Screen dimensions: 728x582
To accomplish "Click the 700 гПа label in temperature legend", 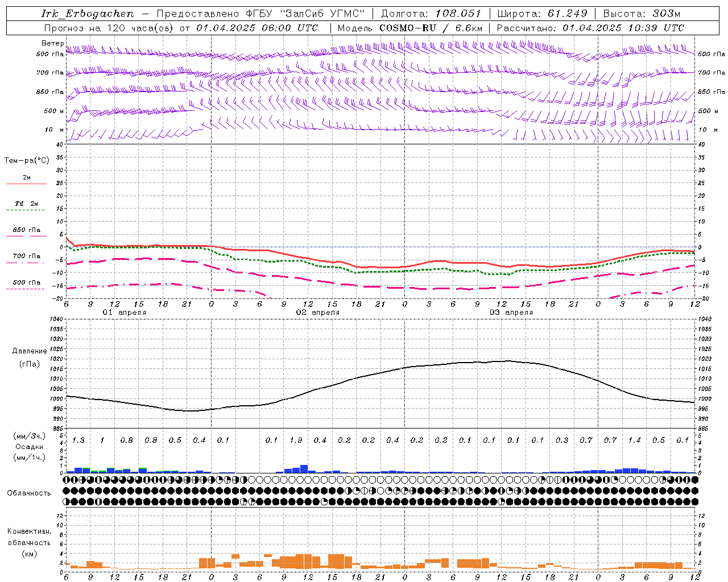I will tap(27, 256).
